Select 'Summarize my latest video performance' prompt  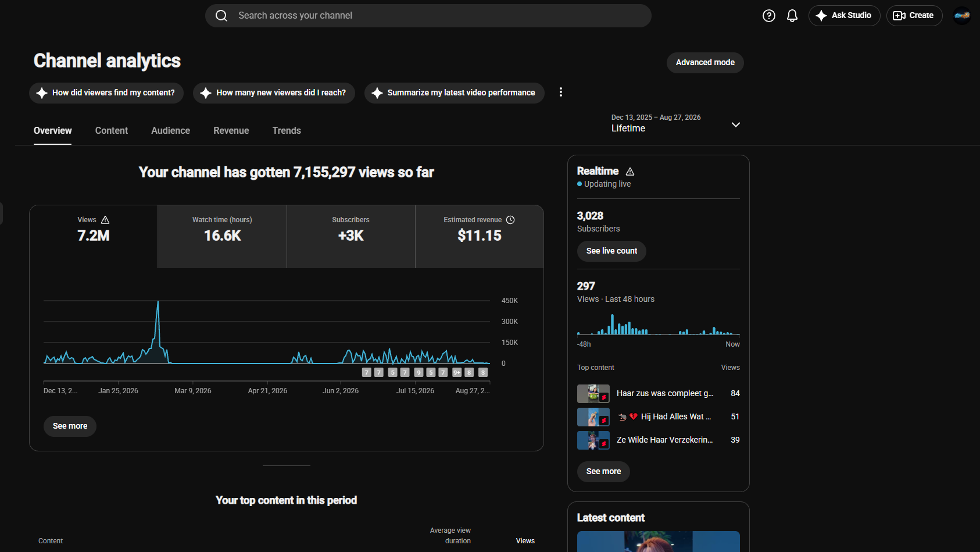(454, 92)
